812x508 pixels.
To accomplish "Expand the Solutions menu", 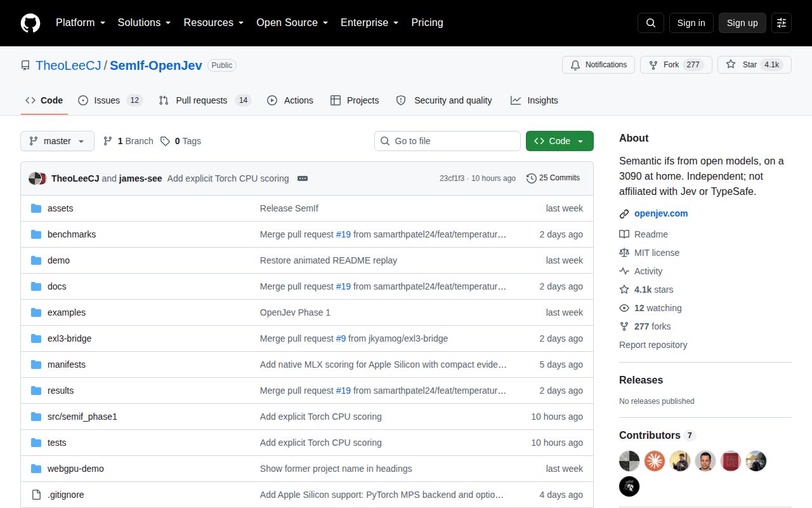I will pyautogui.click(x=144, y=23).
